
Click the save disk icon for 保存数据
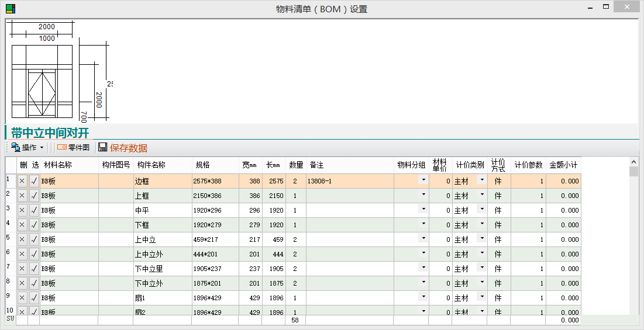[x=103, y=148]
